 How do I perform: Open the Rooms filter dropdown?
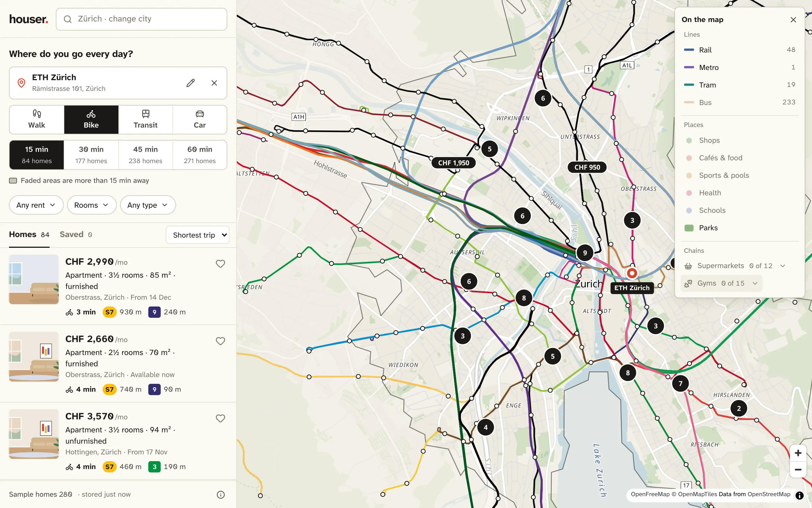[x=92, y=205]
